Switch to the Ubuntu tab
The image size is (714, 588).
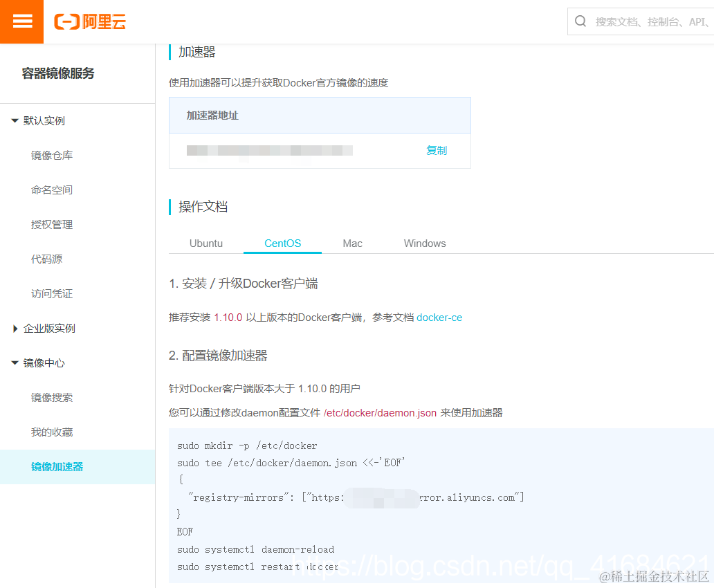(205, 243)
